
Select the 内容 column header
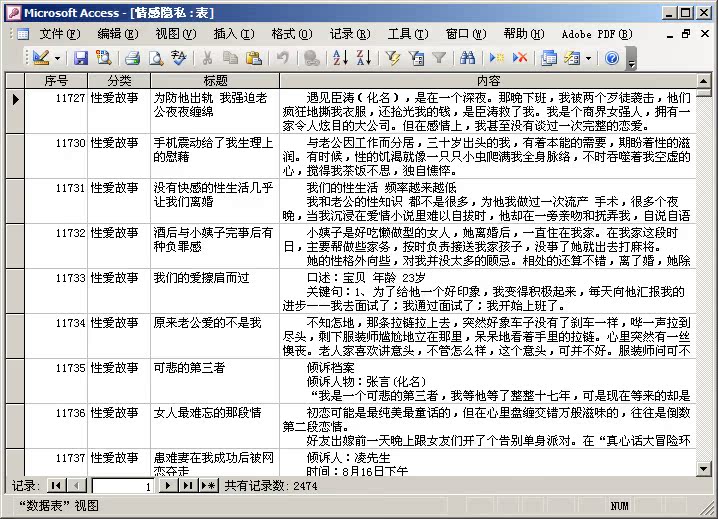tap(488, 81)
